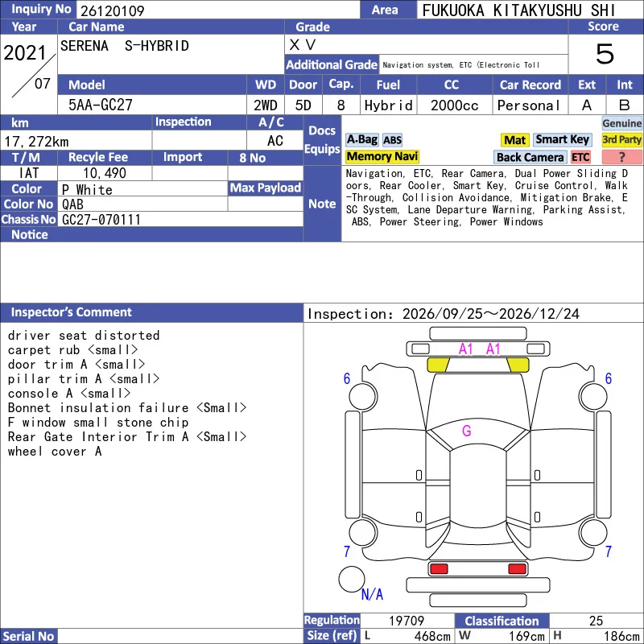Click the magenta G windshield mark

(x=467, y=431)
